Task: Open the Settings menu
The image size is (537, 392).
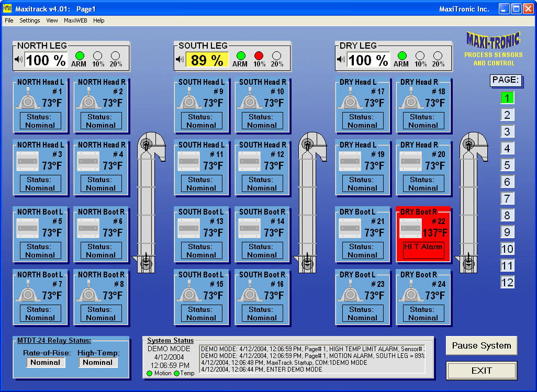Action: click(x=29, y=20)
